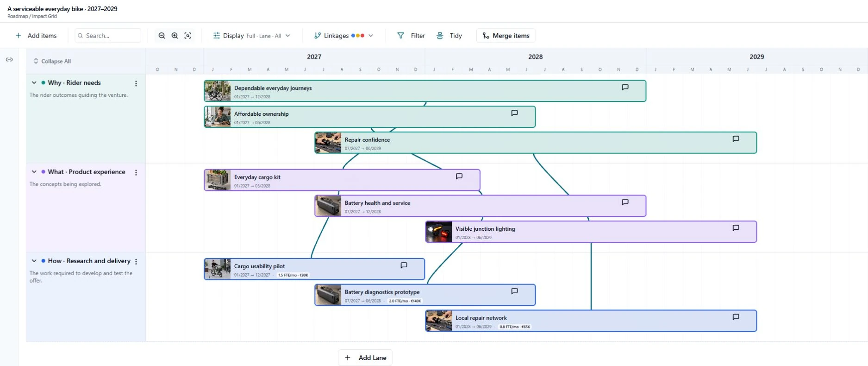Click the Roadmap / Impact Grid breadcrumb
The image size is (868, 366).
click(x=32, y=16)
